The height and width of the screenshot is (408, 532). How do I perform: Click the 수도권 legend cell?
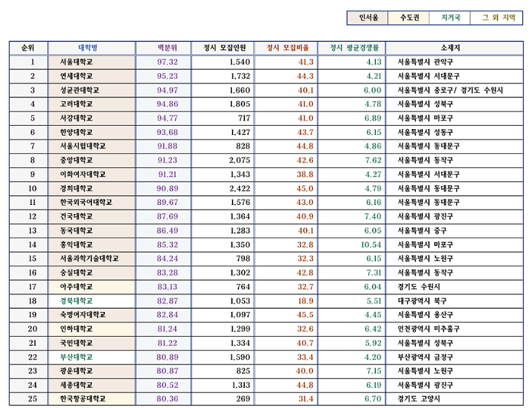pos(408,18)
